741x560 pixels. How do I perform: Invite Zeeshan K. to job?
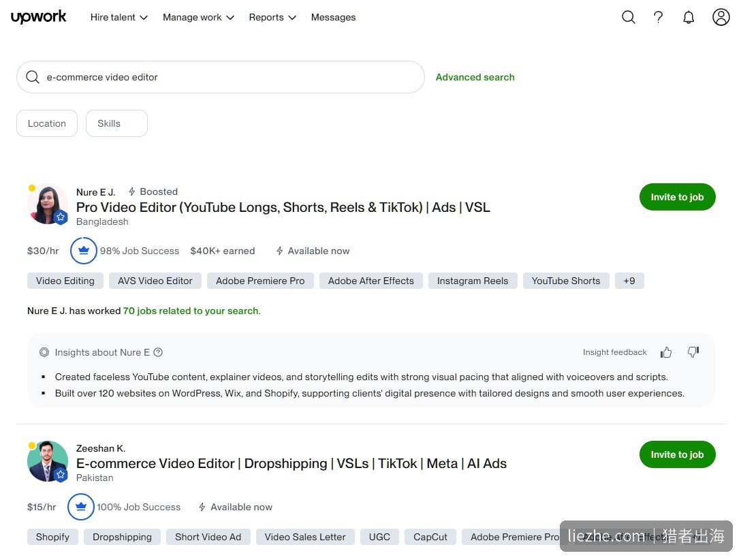[677, 454]
